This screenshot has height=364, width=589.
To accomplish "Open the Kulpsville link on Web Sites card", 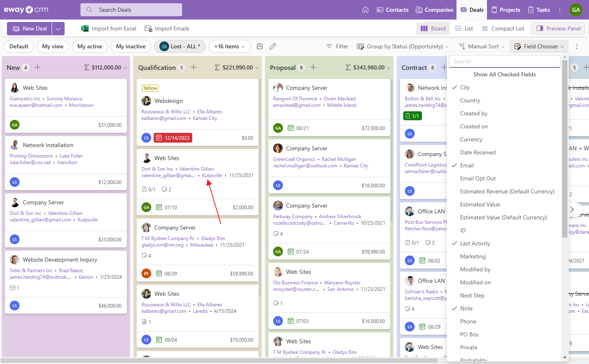I will (212, 175).
